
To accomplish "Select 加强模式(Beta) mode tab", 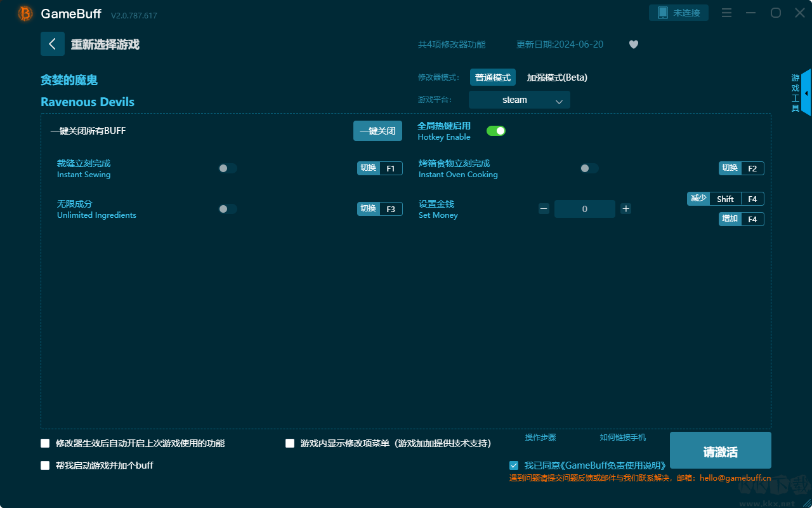I will pos(557,77).
